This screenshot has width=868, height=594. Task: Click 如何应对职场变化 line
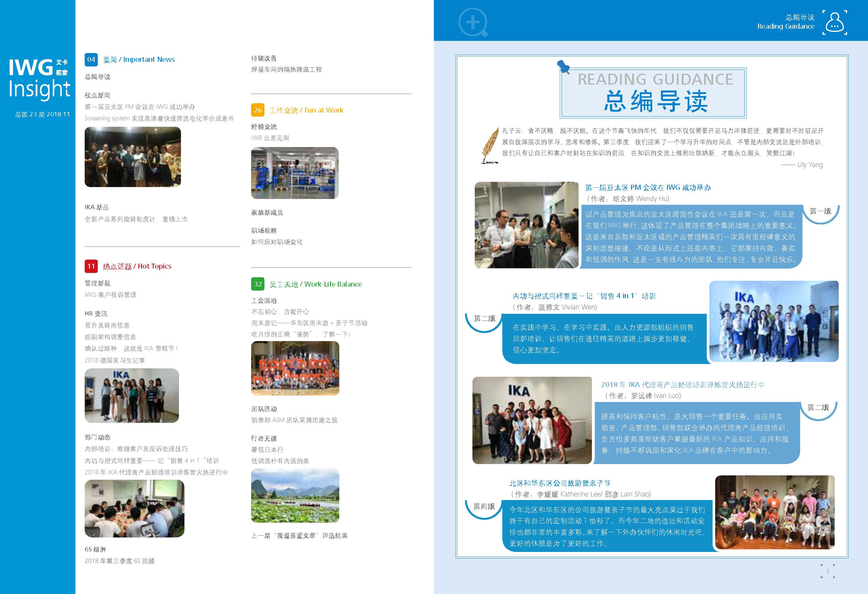[277, 242]
